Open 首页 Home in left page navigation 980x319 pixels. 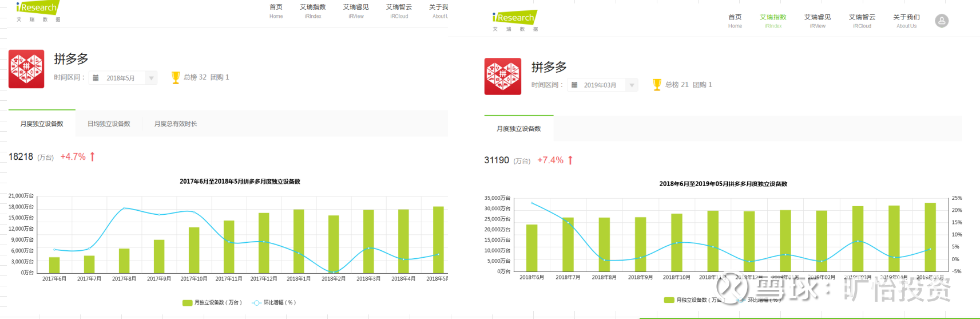[276, 11]
